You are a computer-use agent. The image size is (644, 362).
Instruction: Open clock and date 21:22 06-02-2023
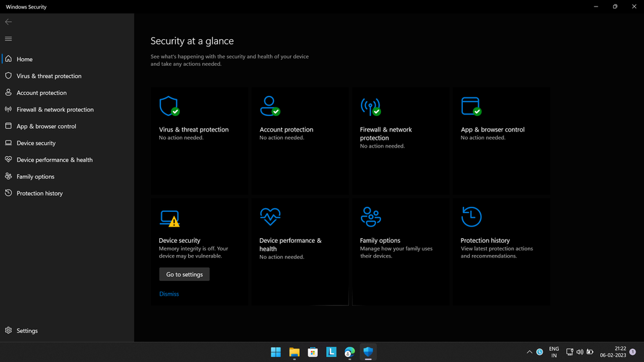pyautogui.click(x=613, y=352)
